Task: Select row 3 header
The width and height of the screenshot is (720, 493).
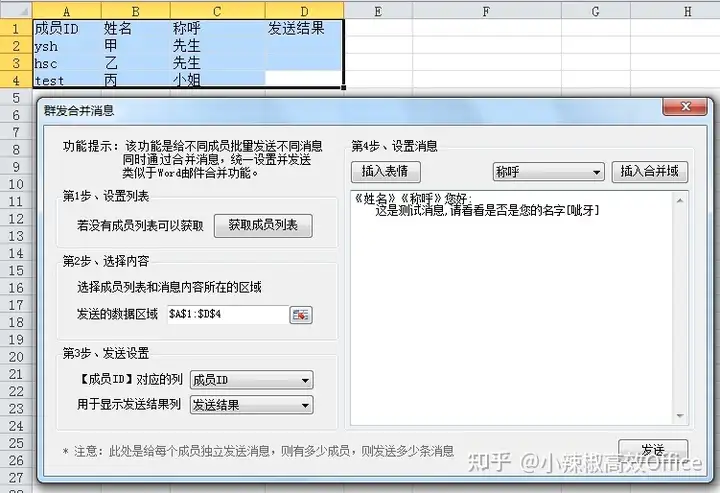Action: (x=16, y=63)
